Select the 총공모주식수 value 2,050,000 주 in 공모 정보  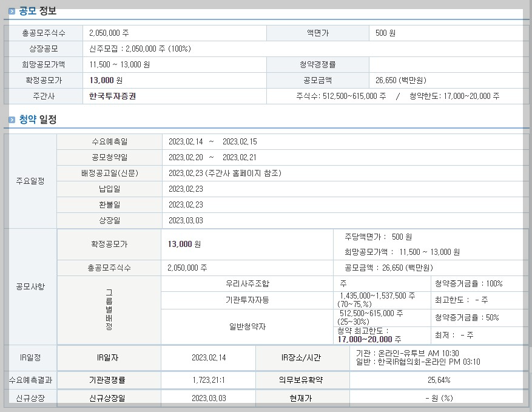[x=109, y=33]
